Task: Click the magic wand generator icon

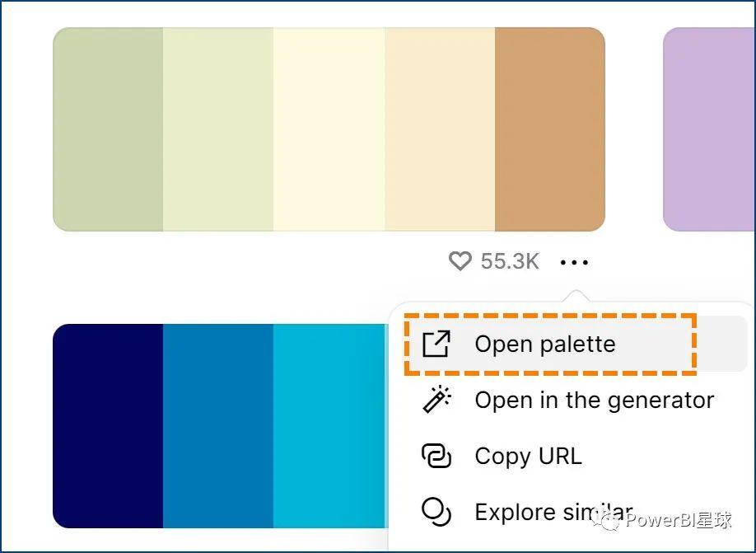Action: coord(436,400)
